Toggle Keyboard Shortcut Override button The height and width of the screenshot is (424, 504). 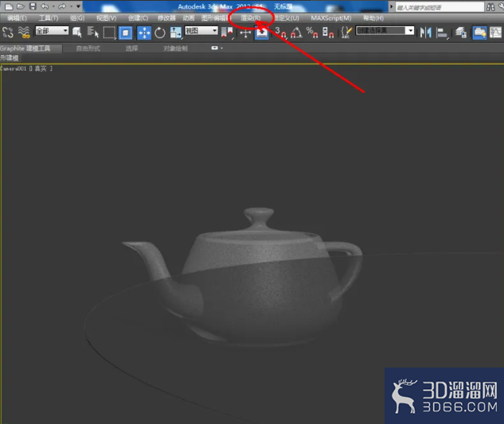pyautogui.click(x=262, y=33)
